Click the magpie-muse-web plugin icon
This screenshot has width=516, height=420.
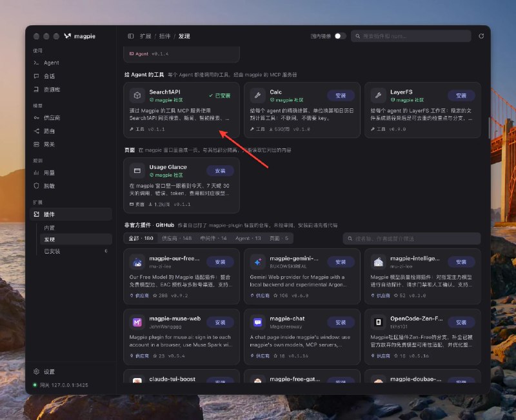click(x=137, y=322)
